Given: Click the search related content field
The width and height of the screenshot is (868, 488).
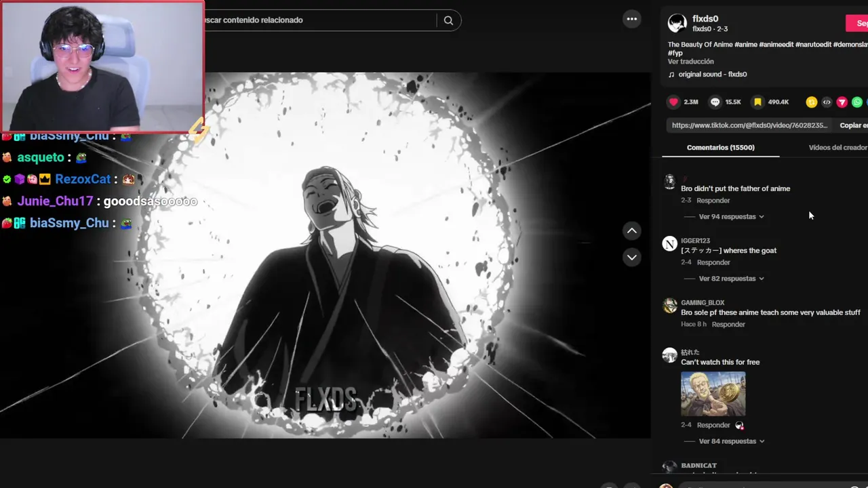Looking at the screenshot, I should point(319,20).
